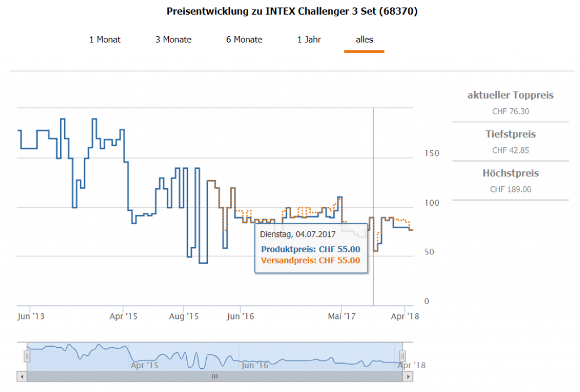Click the Mai '17 x-axis label
580x392 pixels.
point(342,317)
